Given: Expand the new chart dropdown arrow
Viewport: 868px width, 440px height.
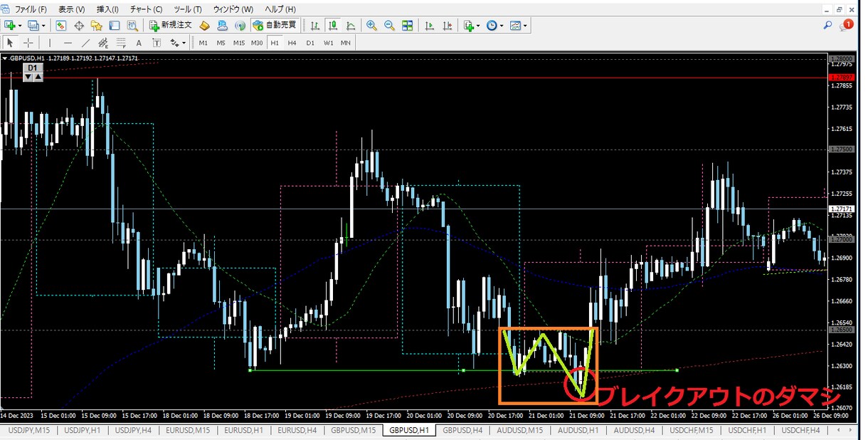Looking at the screenshot, I should point(20,26).
